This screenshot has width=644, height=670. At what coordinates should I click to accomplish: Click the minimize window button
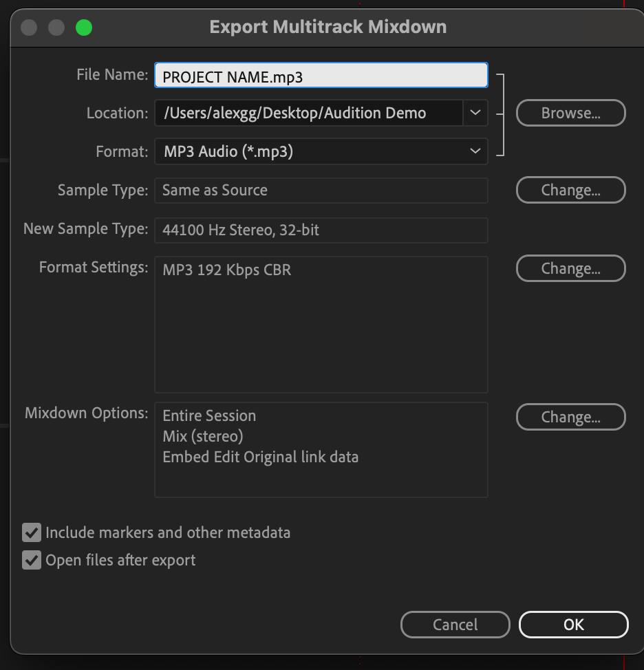point(56,28)
